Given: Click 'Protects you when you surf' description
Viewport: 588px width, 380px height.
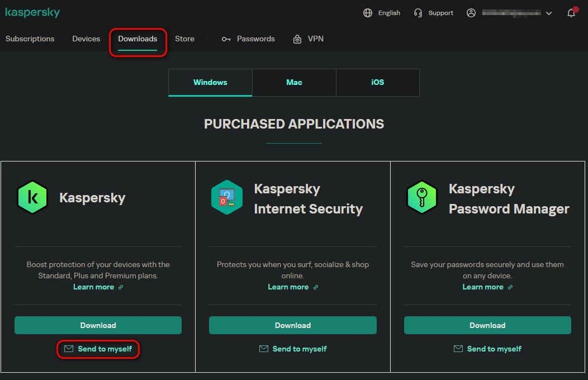Looking at the screenshot, I should (293, 270).
